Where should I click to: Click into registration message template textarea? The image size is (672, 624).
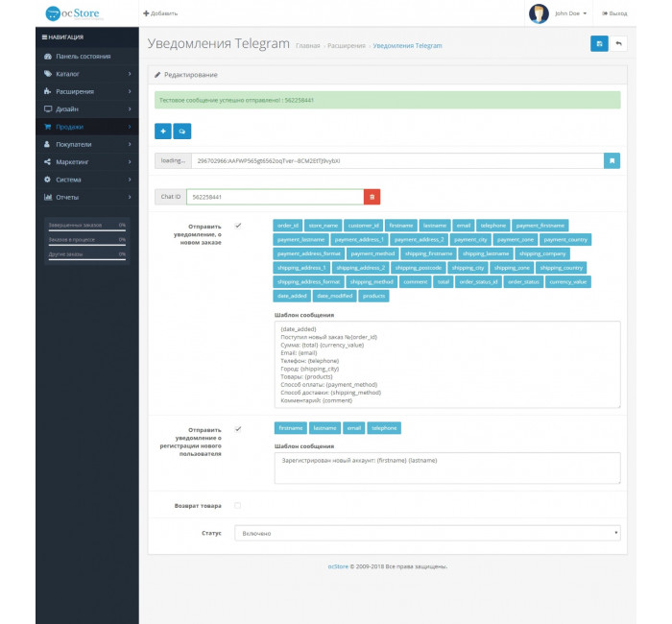point(447,468)
